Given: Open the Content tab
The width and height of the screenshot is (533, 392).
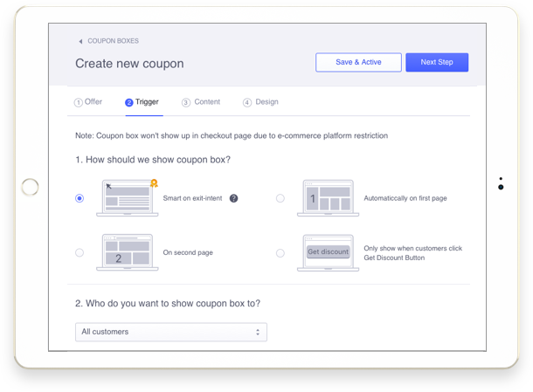Looking at the screenshot, I should tap(201, 102).
